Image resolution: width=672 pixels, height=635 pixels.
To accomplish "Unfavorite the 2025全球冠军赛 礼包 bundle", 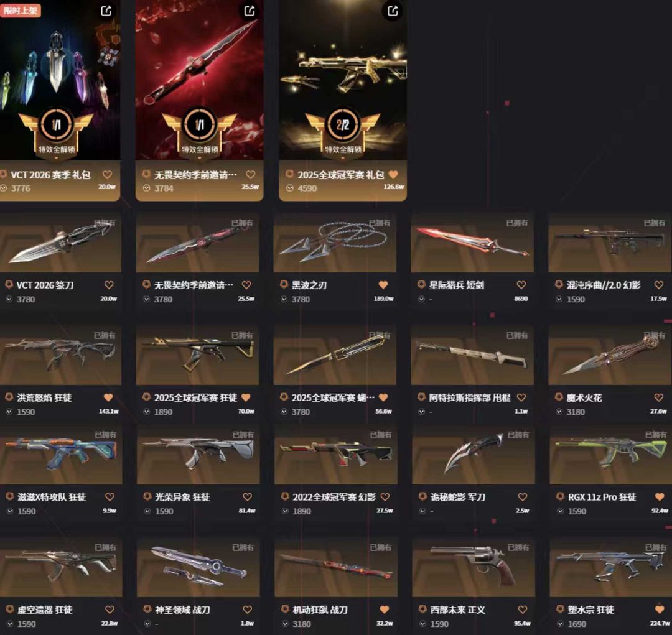I will [x=393, y=174].
